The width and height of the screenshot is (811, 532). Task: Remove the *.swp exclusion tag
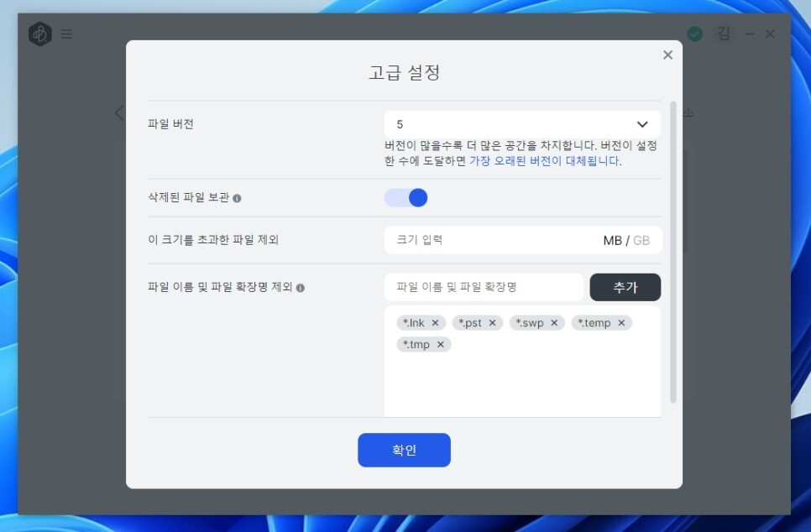pos(554,322)
